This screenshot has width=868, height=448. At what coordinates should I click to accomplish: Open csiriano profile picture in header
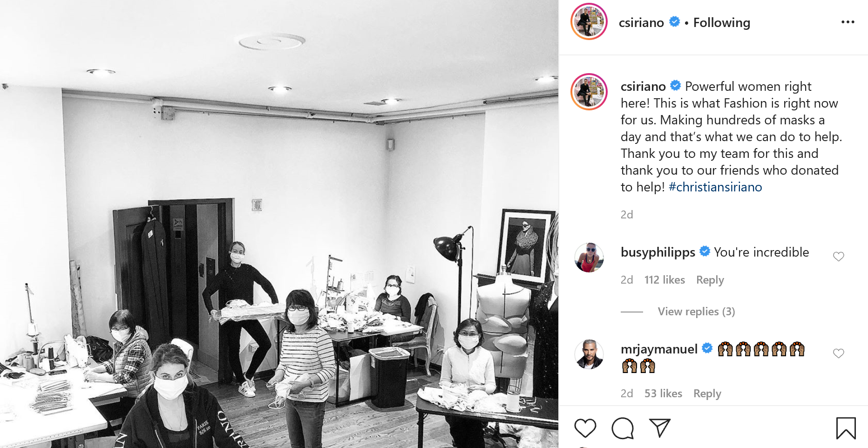589,21
